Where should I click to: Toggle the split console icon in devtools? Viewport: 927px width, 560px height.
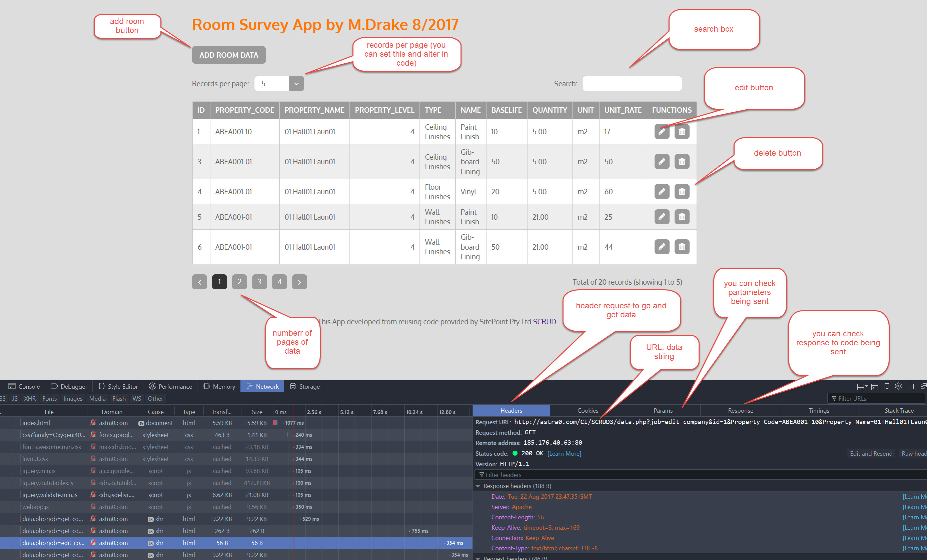click(874, 386)
